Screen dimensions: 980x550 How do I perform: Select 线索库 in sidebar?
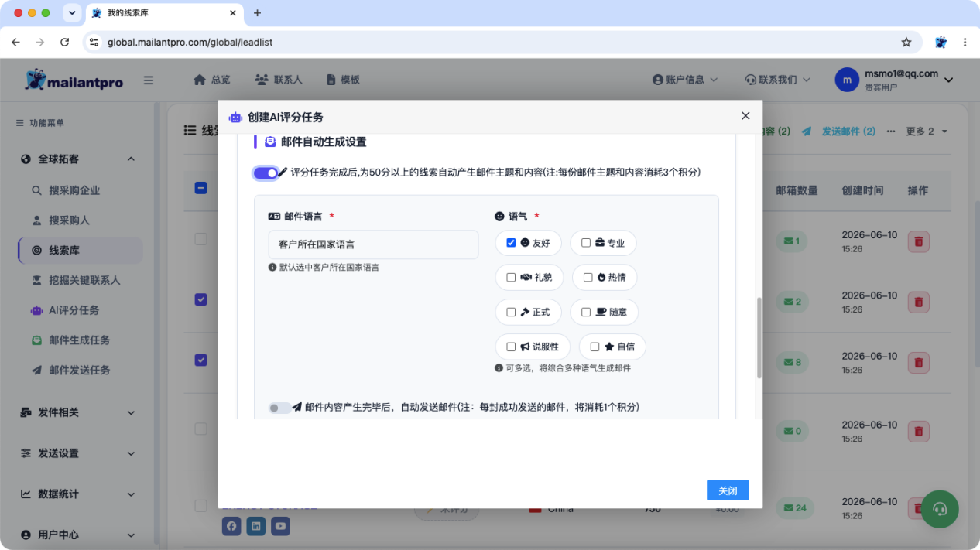pyautogui.click(x=80, y=251)
